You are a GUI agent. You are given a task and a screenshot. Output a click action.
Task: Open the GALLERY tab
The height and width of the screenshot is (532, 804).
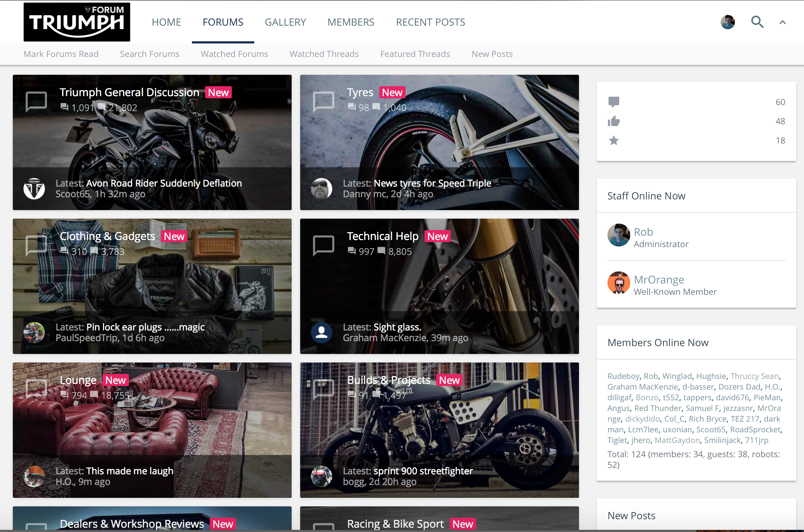[x=285, y=22]
